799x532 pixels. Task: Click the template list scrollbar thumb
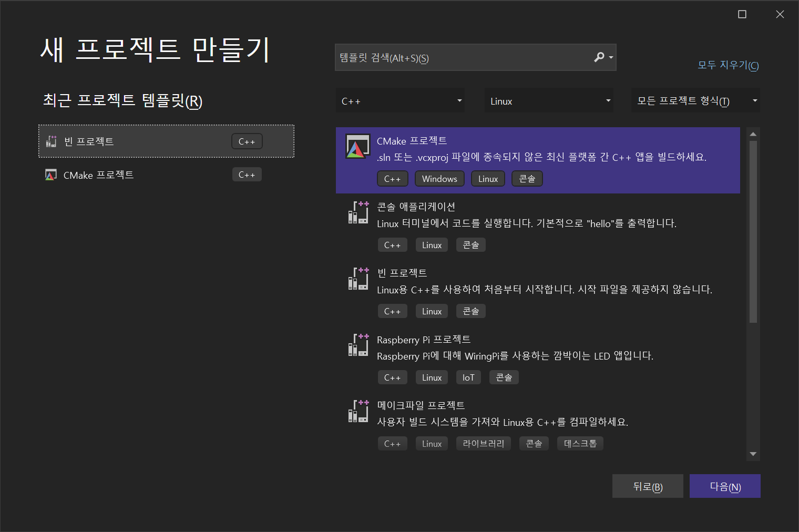(x=753, y=231)
